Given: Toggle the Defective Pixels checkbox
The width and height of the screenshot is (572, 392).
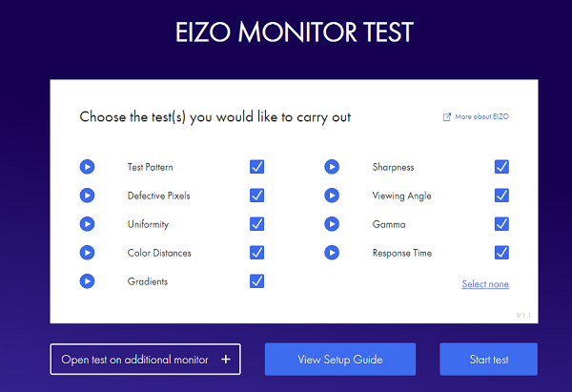Looking at the screenshot, I should (x=256, y=196).
